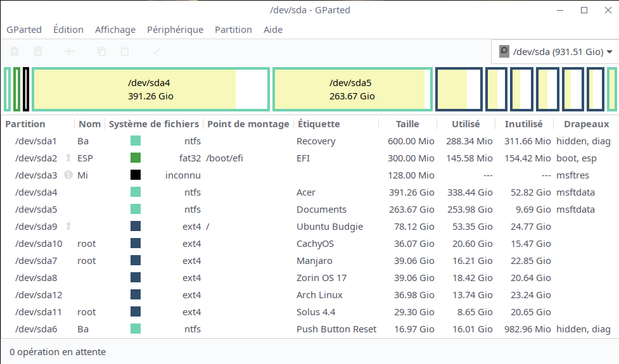
Task: Open the Affichage menu
Action: [115, 30]
